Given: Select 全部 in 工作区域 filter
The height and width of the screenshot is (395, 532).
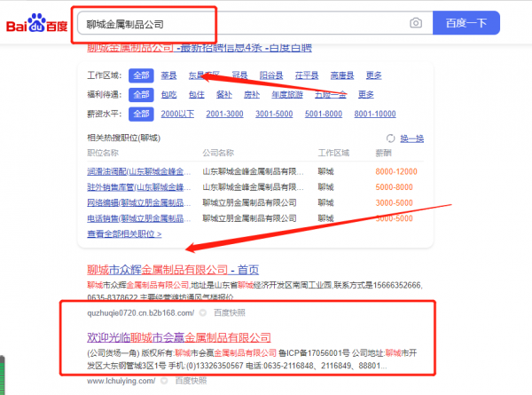Looking at the screenshot, I should click(140, 75).
